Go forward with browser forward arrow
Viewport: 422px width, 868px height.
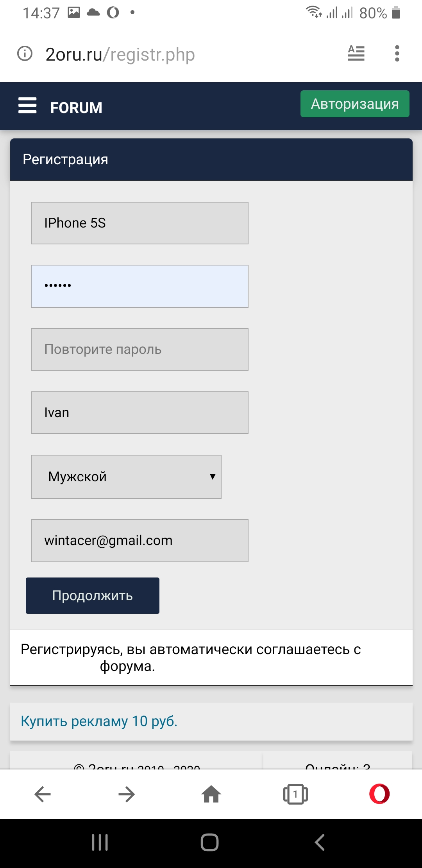pos(127,794)
